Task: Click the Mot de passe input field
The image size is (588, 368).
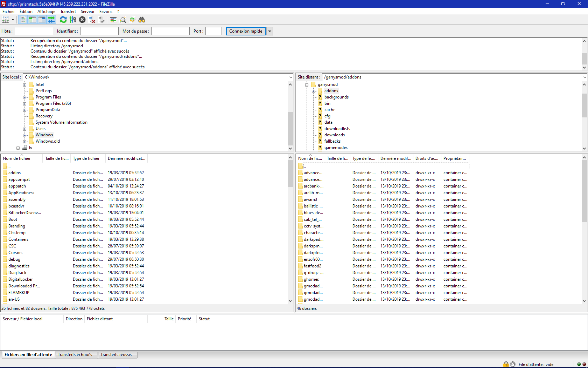Action: (x=170, y=31)
